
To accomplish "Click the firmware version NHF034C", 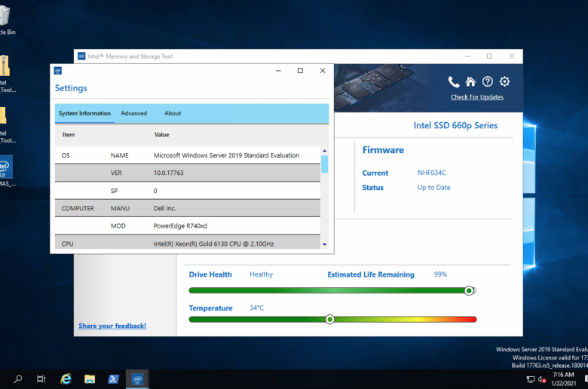I will 432,173.
